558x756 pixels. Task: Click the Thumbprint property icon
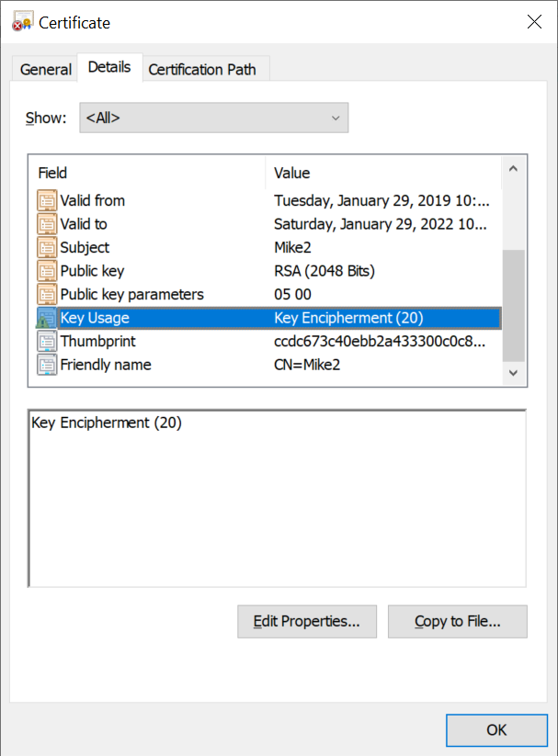click(47, 342)
